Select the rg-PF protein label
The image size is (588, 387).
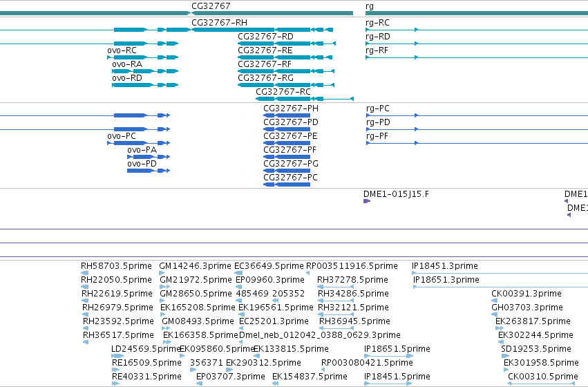377,136
